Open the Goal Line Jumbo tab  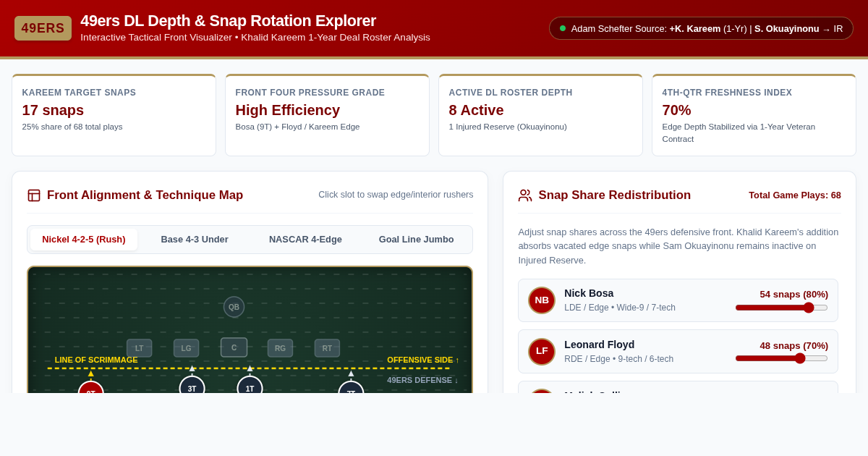[417, 240]
